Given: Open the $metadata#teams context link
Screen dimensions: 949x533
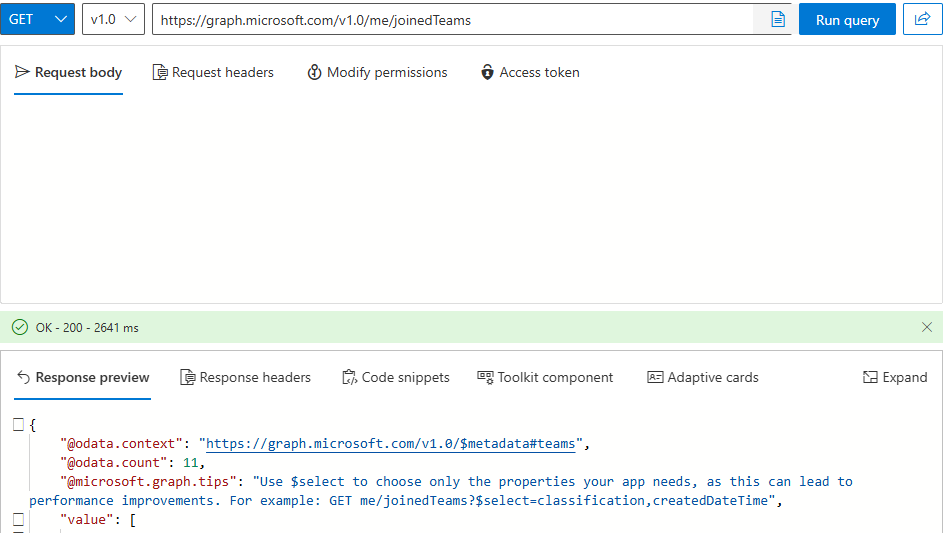Looking at the screenshot, I should coord(390,443).
